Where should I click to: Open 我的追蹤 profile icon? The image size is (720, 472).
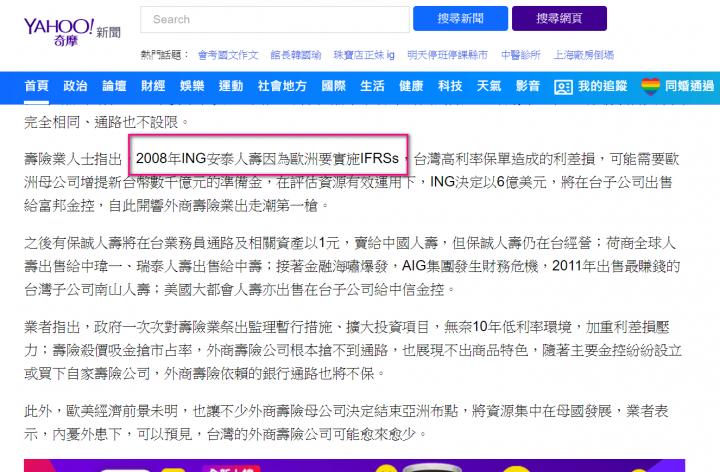coord(563,87)
